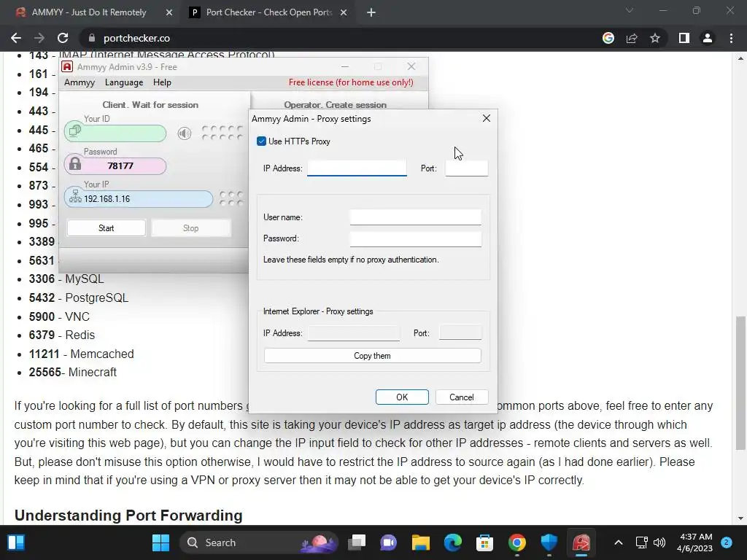
Task: Cancel the Proxy settings dialog
Action: pyautogui.click(x=462, y=397)
